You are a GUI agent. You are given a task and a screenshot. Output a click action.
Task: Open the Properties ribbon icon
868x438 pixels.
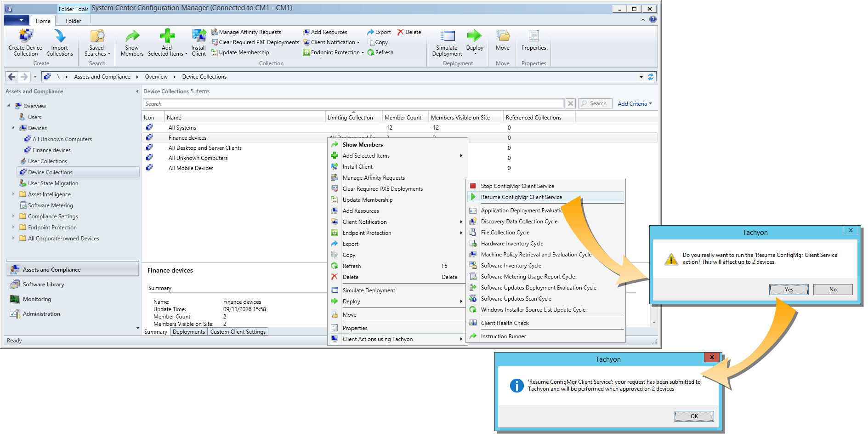pos(533,37)
